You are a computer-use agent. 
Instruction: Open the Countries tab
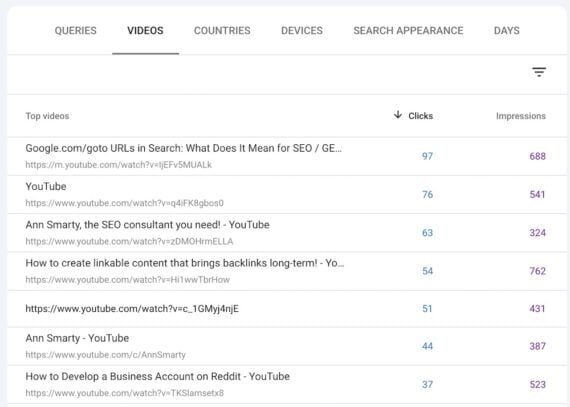point(222,31)
